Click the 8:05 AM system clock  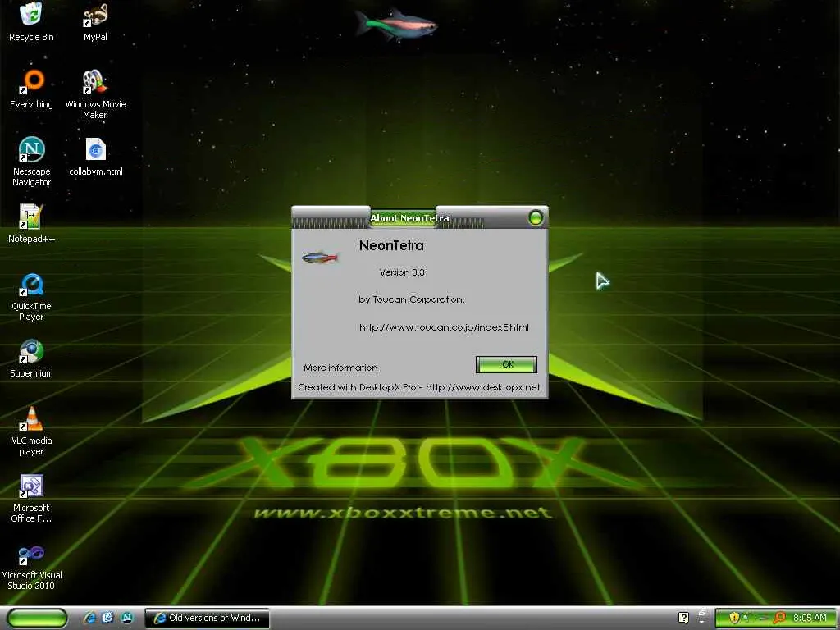click(810, 618)
